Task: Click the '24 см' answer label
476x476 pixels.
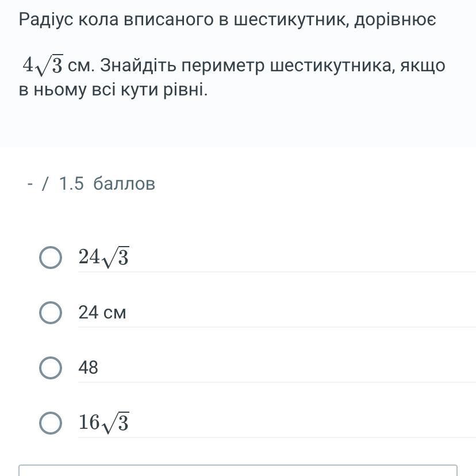Action: [x=102, y=312]
